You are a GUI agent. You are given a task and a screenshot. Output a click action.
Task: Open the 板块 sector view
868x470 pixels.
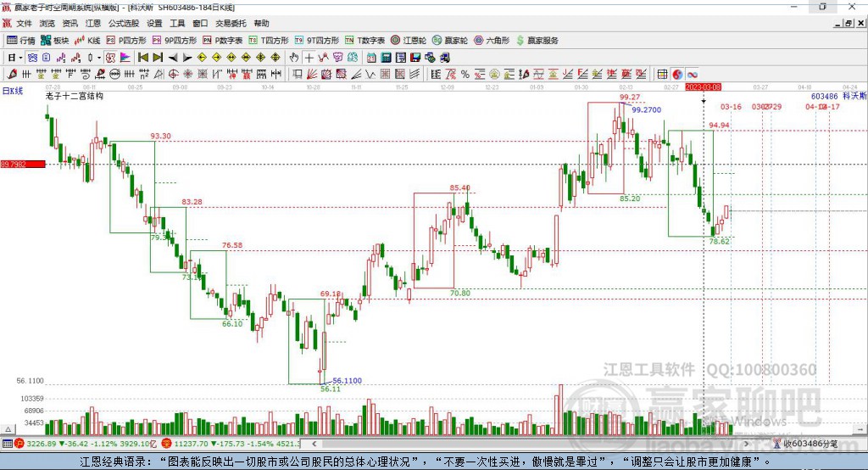(x=54, y=41)
